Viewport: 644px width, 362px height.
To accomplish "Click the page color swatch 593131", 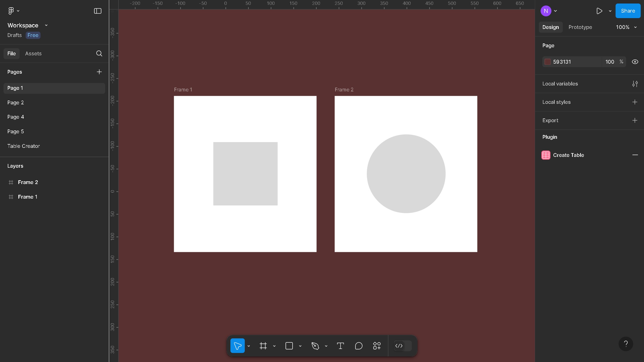I will point(547,62).
